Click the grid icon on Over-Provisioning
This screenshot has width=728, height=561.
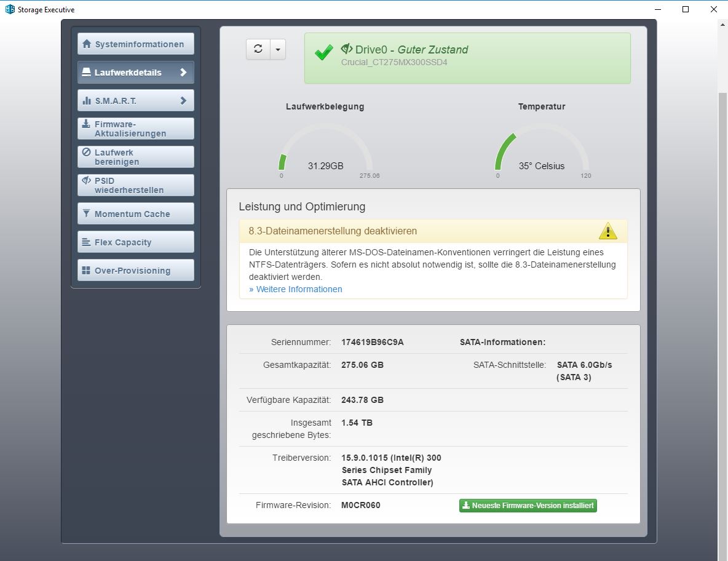coord(86,270)
